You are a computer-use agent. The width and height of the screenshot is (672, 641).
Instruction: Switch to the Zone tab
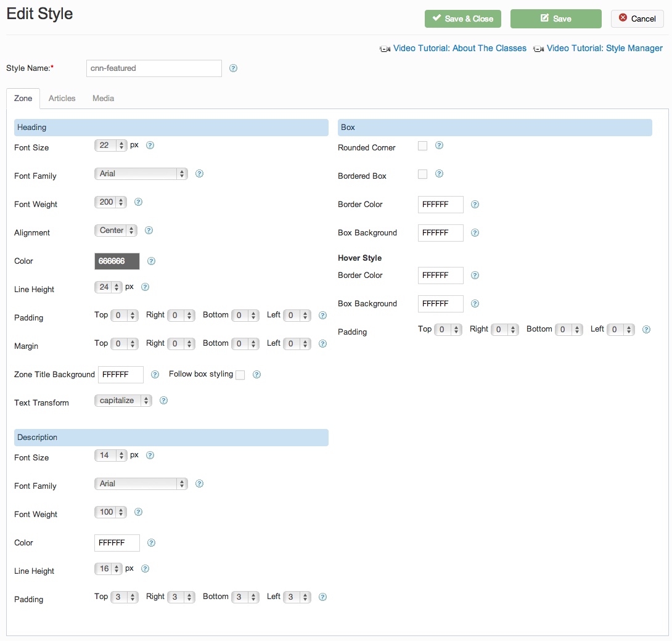(x=23, y=99)
